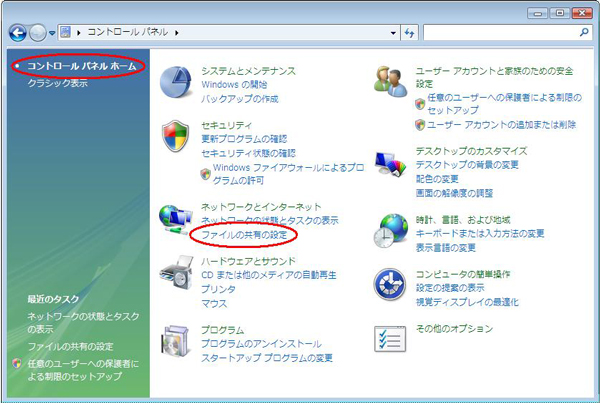Open ファイルの共有の設定 link in main pane
The height and width of the screenshot is (403, 600).
point(244,235)
